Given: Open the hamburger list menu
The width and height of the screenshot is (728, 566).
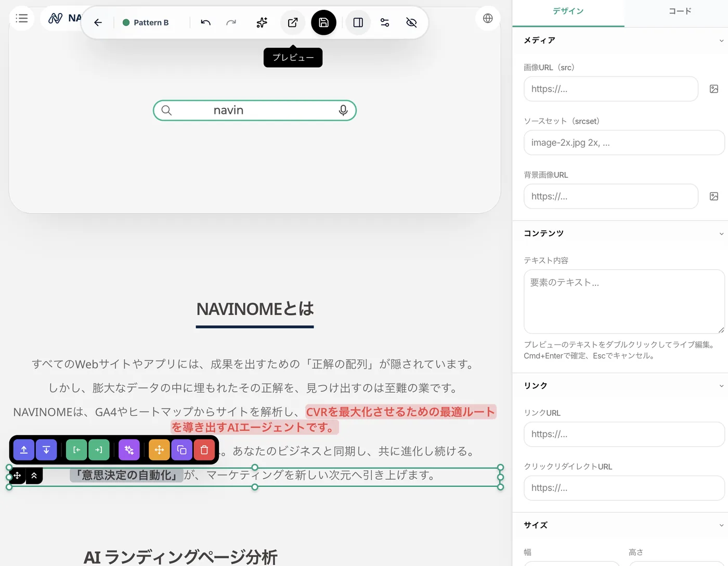Looking at the screenshot, I should (22, 18).
